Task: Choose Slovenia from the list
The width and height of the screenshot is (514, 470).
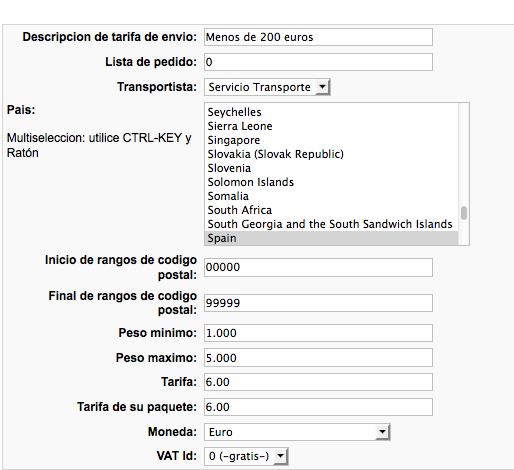Action: (x=331, y=168)
